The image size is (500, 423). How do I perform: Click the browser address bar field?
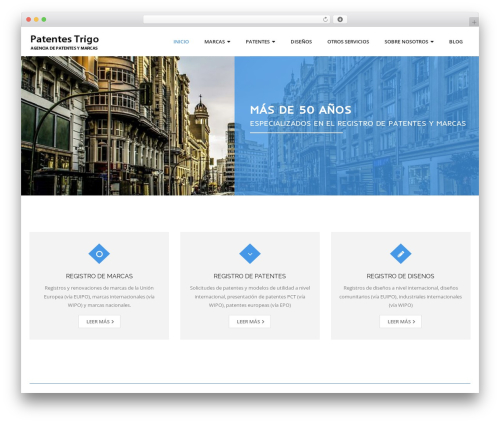click(x=237, y=20)
